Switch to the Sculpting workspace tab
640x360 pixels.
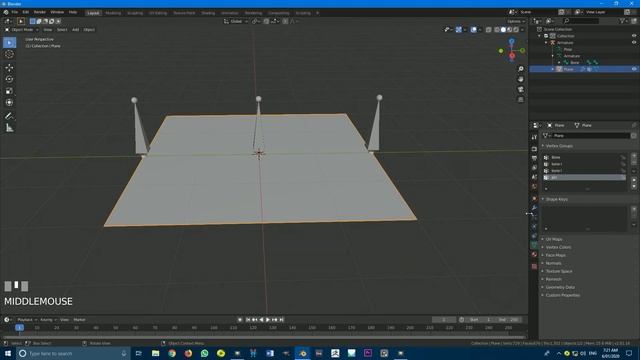[x=135, y=13]
